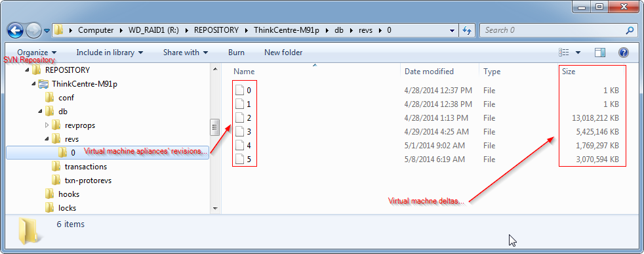
Task: Click in the Search 0 field
Action: pos(553,30)
